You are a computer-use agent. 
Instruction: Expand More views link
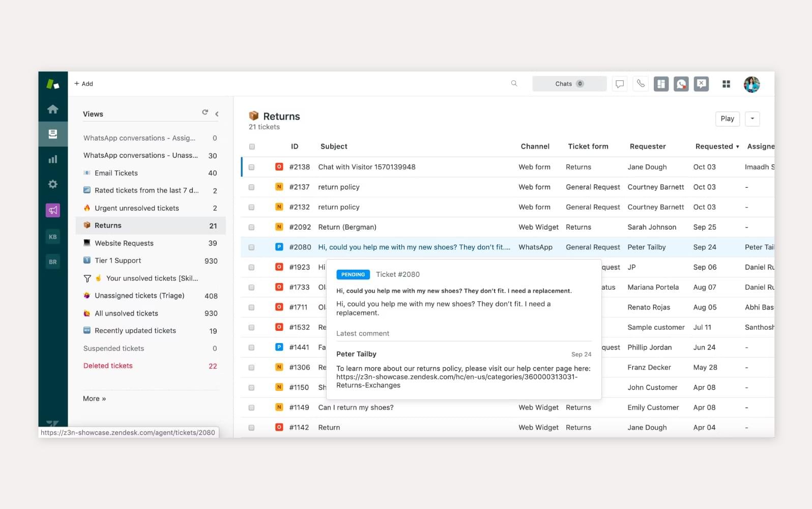pyautogui.click(x=95, y=399)
